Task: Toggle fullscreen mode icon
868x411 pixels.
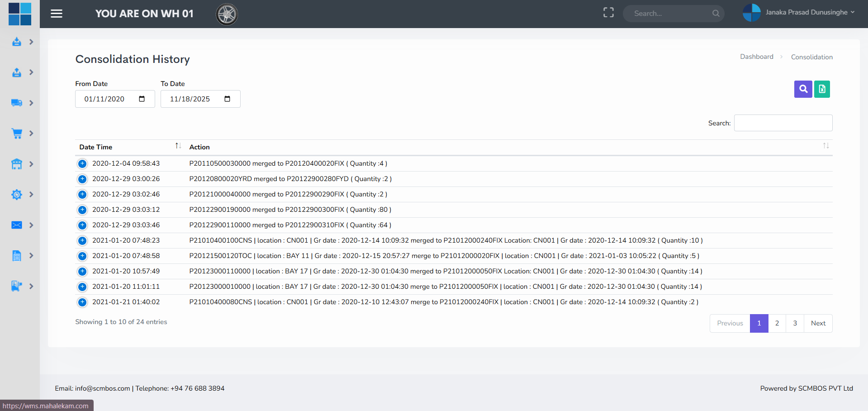Action: (x=608, y=13)
